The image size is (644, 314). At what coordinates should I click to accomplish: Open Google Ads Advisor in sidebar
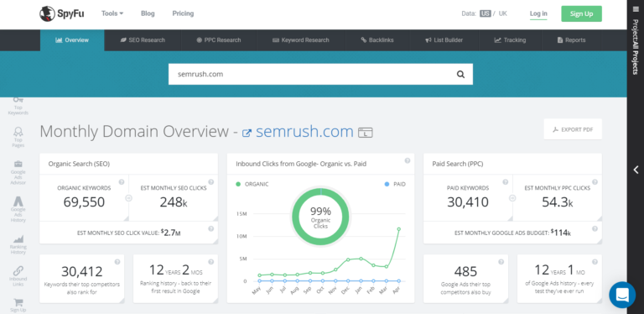[18, 173]
